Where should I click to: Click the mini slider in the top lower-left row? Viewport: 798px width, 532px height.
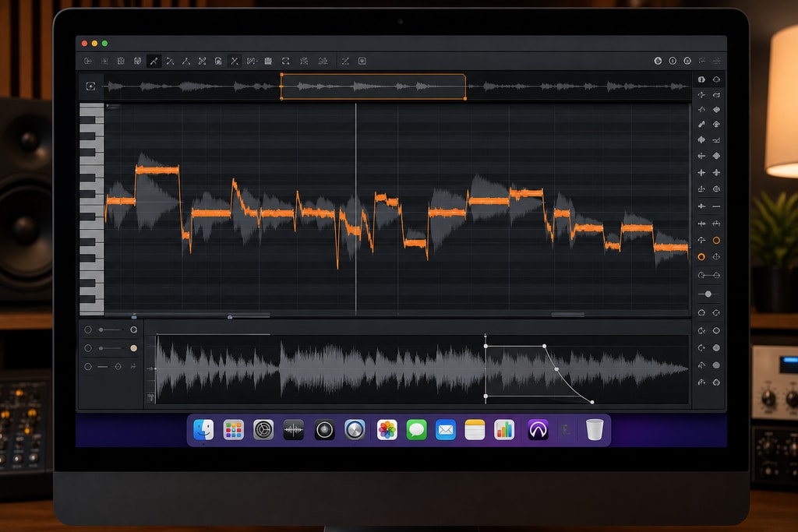111,330
